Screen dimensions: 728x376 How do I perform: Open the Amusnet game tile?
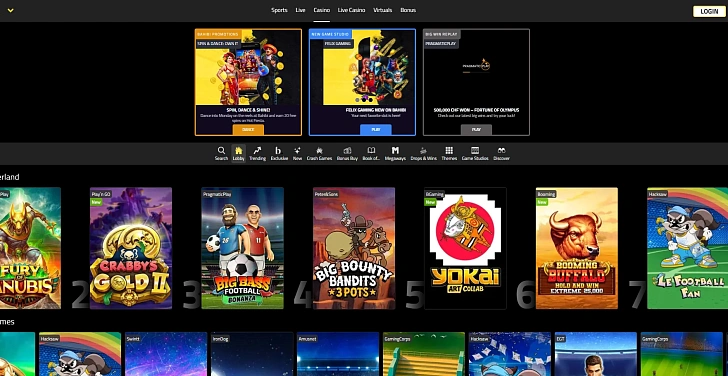click(338, 354)
